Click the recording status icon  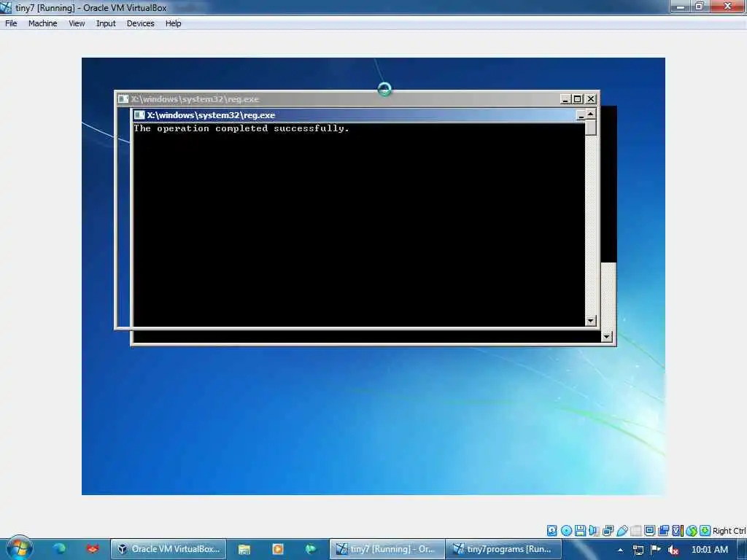tap(664, 531)
